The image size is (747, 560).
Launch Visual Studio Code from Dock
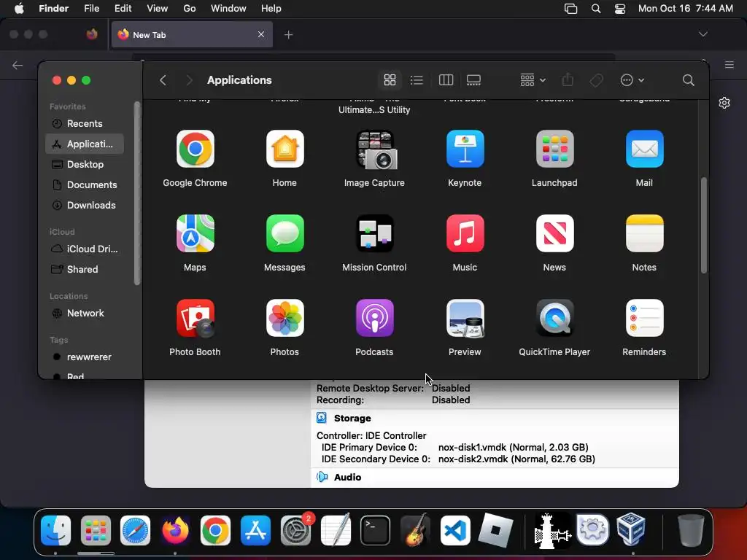455,530
